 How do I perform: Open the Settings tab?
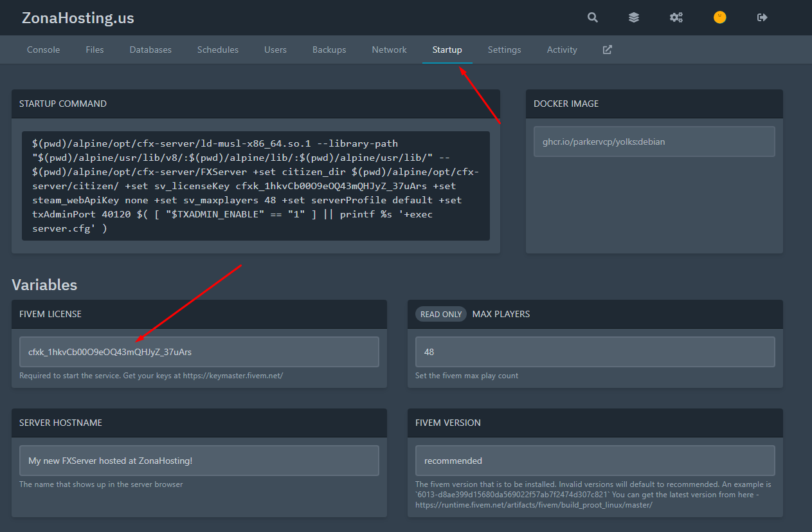(x=504, y=50)
